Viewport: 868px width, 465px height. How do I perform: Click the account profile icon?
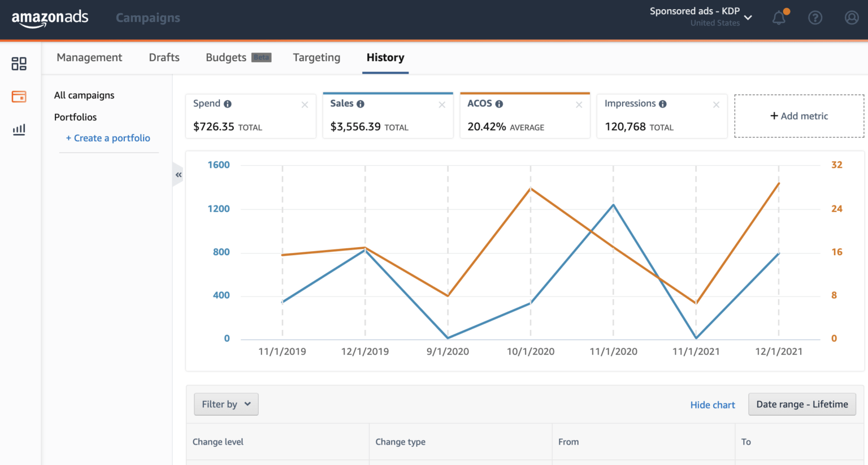(851, 18)
